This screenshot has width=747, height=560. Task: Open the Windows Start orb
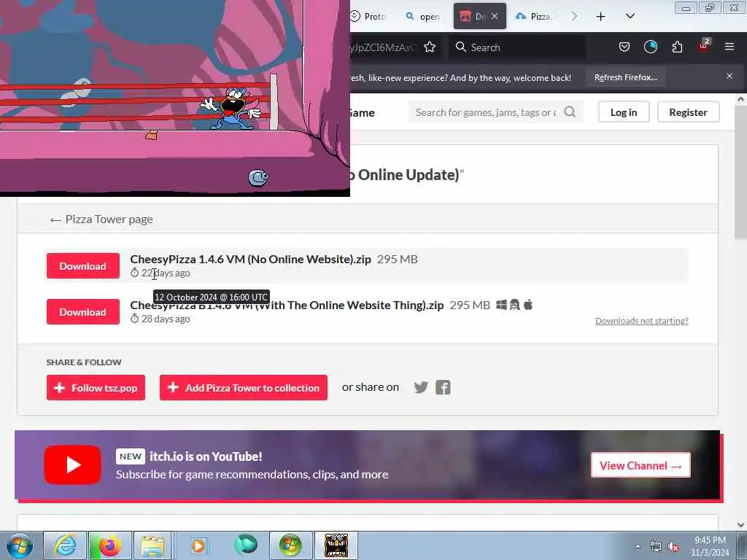tap(20, 545)
